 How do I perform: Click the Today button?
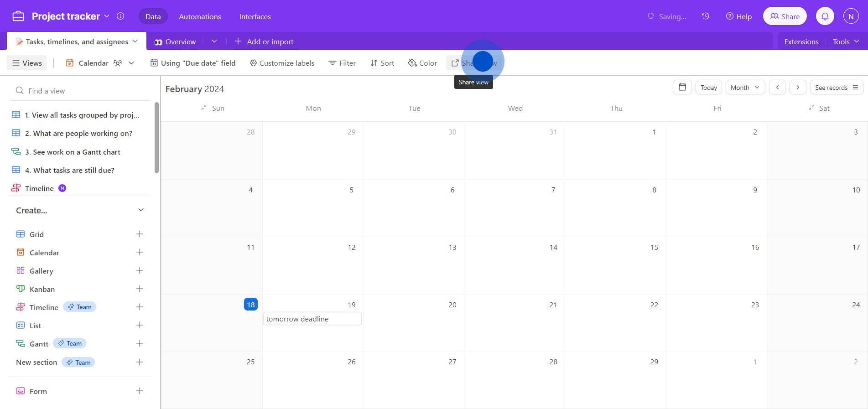coord(708,87)
